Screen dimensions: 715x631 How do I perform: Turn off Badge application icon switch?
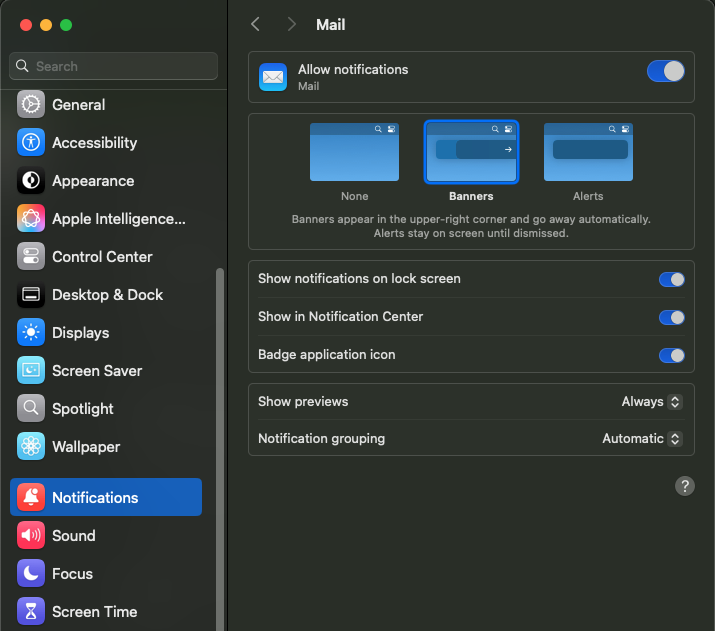point(671,355)
